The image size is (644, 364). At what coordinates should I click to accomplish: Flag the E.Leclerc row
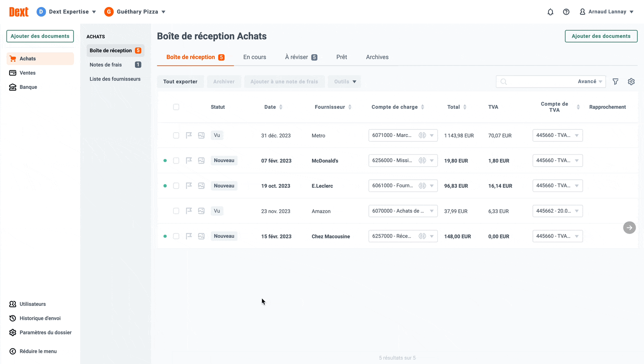coord(189,186)
